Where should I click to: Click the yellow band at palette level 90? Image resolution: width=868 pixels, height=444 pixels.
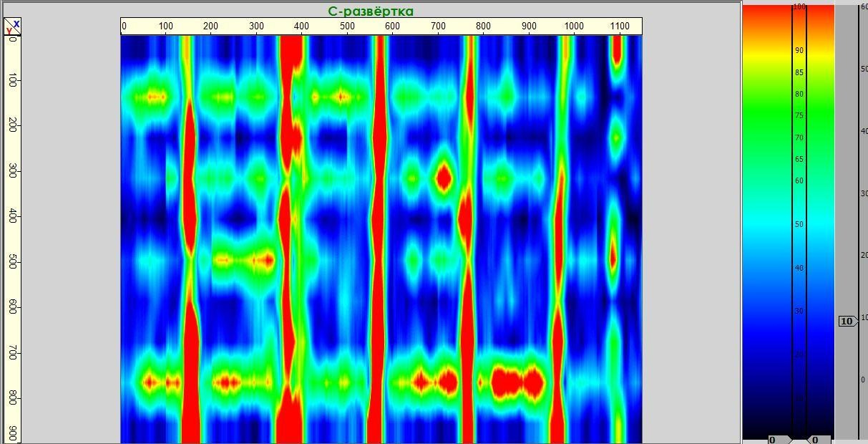(x=766, y=52)
